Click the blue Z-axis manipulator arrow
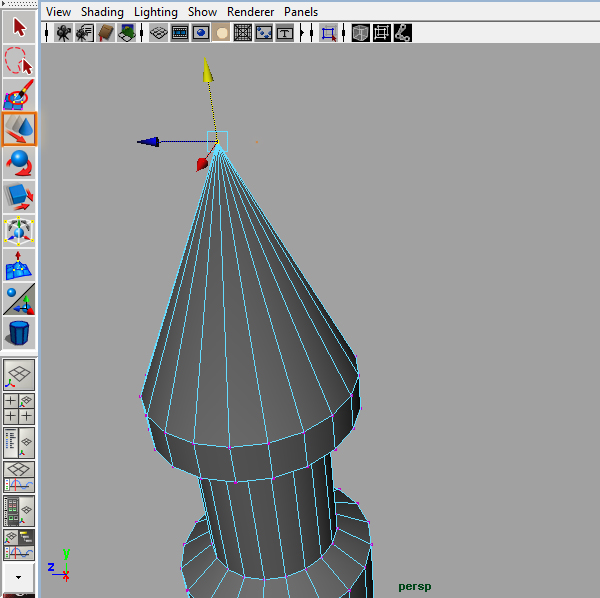600x598 pixels. [149, 142]
